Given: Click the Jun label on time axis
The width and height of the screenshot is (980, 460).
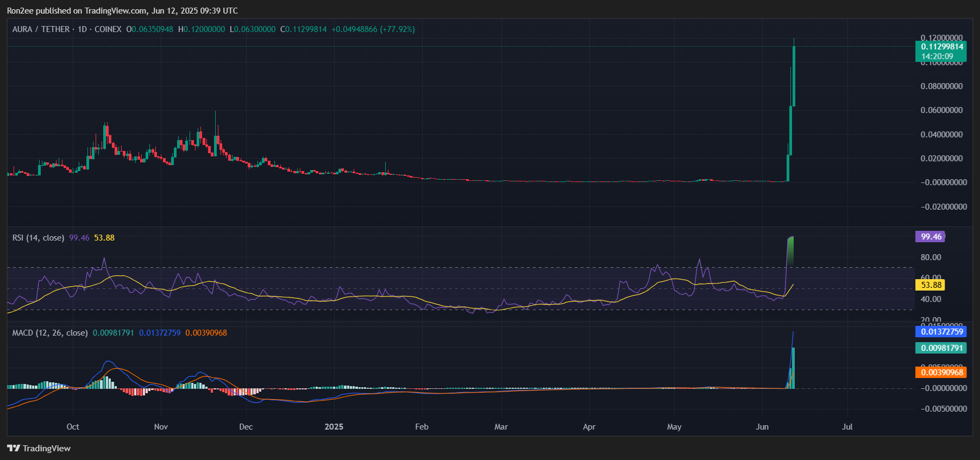Looking at the screenshot, I should (762, 427).
